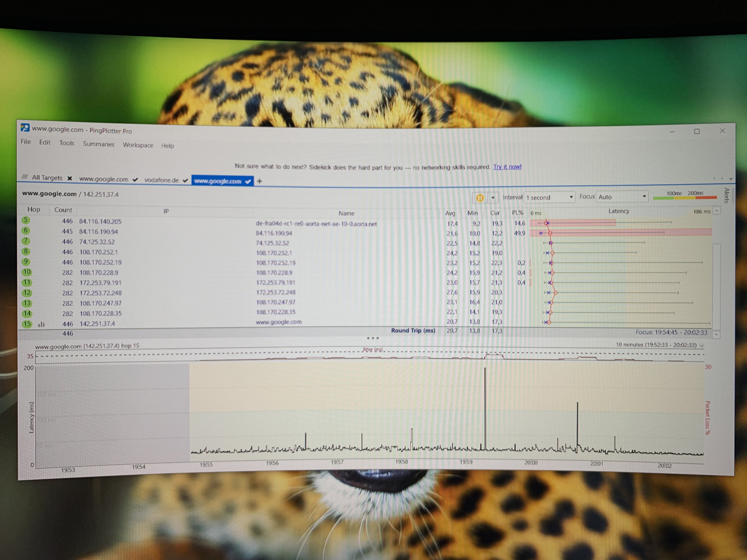Select 74.125.32.52 in the Name column
Viewport: 747px width, 560px height.
click(x=272, y=243)
